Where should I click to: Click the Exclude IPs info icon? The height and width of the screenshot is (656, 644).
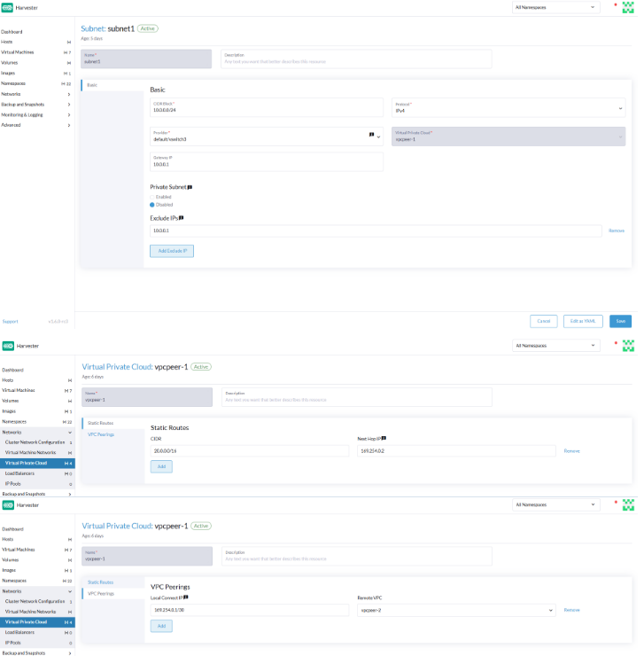[x=182, y=217]
